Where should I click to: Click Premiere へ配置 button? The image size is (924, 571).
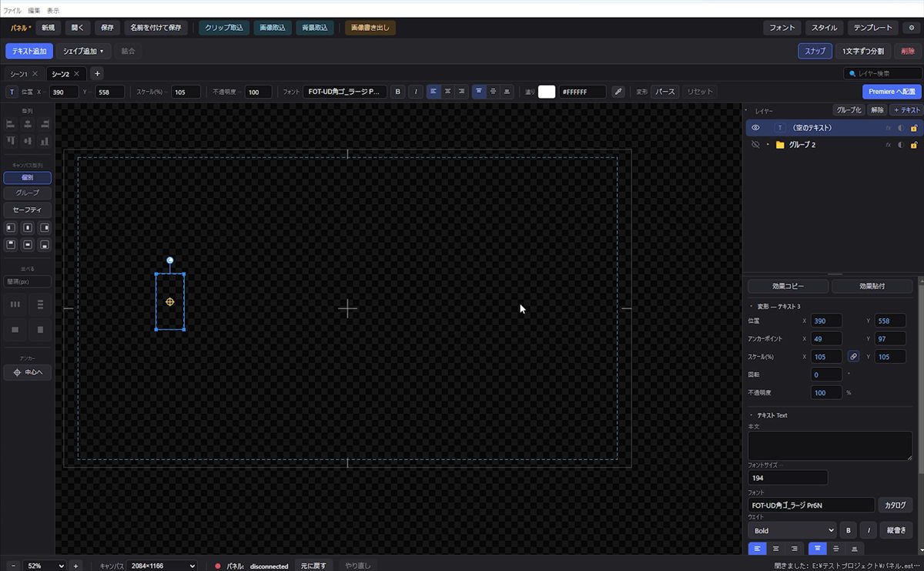[892, 92]
